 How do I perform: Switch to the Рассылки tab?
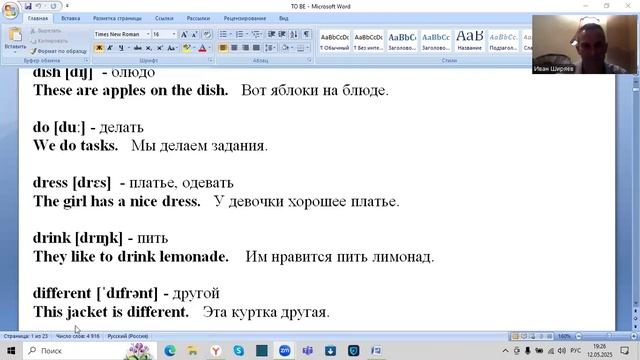(x=198, y=18)
